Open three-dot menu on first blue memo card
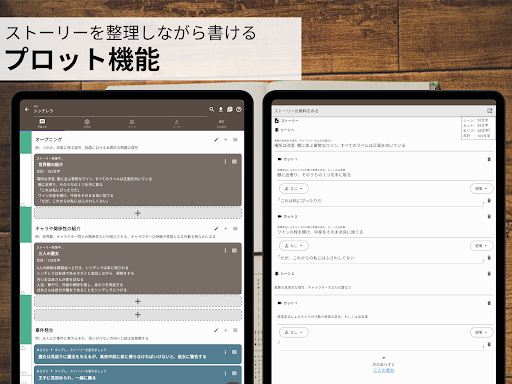Image resolution: width=512 pixels, height=384 pixels. pyautogui.click(x=225, y=352)
